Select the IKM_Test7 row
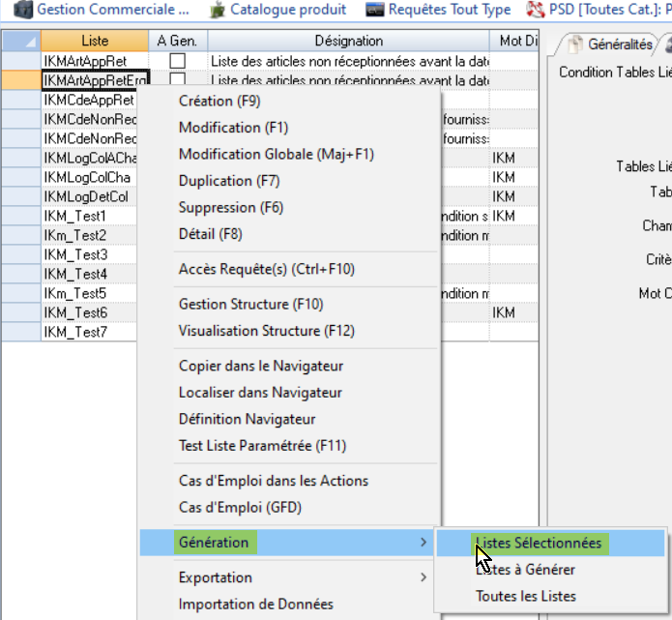The height and width of the screenshot is (620, 672). (74, 332)
